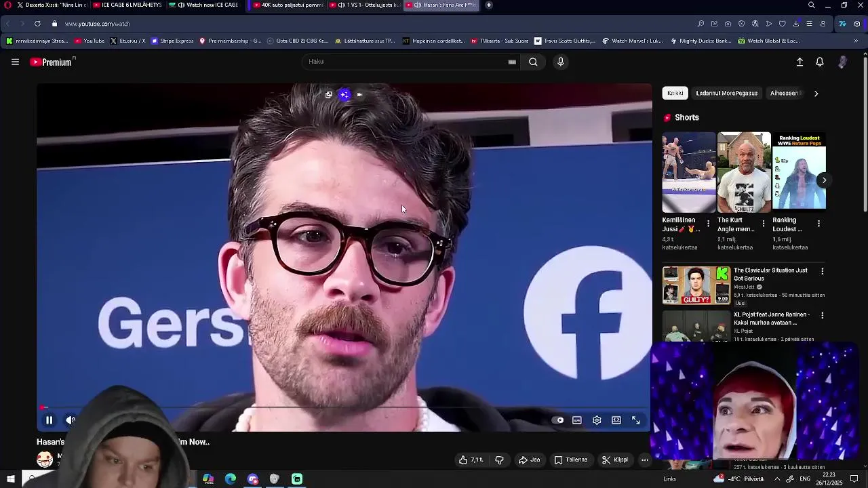Click the Tallenna save button
The height and width of the screenshot is (488, 868).
point(571,460)
